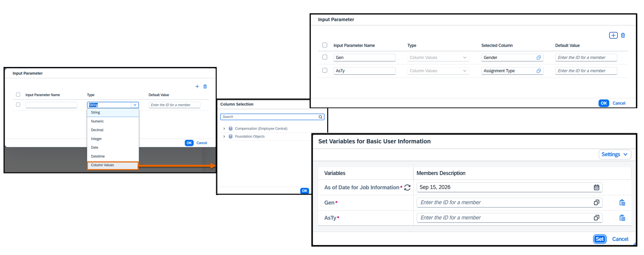Click Default Value field in AsTy row
Screen dimensions: 644x255
[586, 71]
